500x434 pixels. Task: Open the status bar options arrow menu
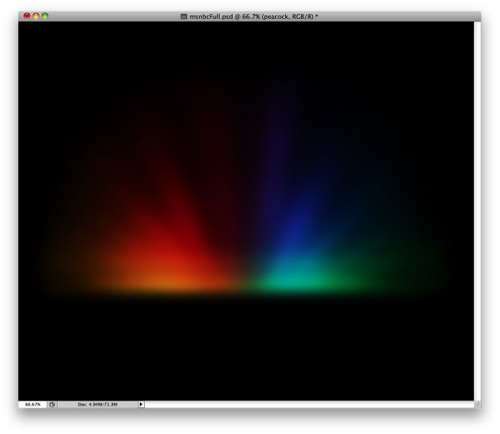point(141,404)
